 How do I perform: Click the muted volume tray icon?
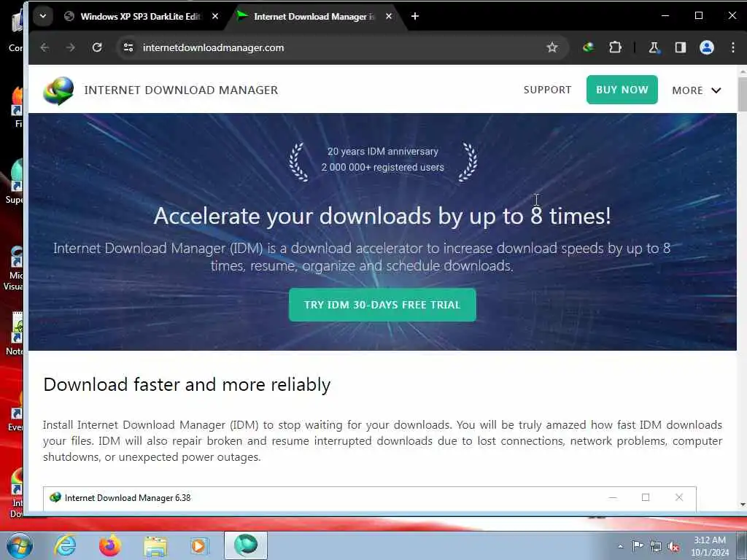pos(673,546)
